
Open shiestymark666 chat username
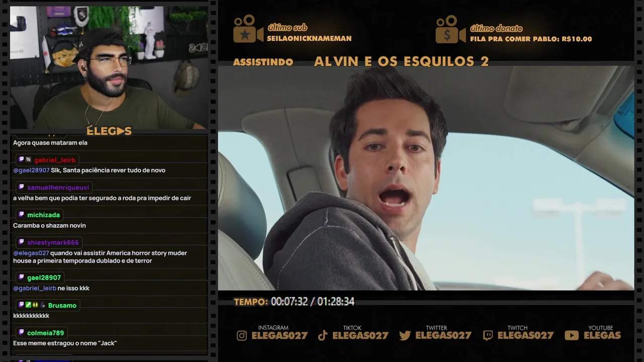(x=53, y=243)
